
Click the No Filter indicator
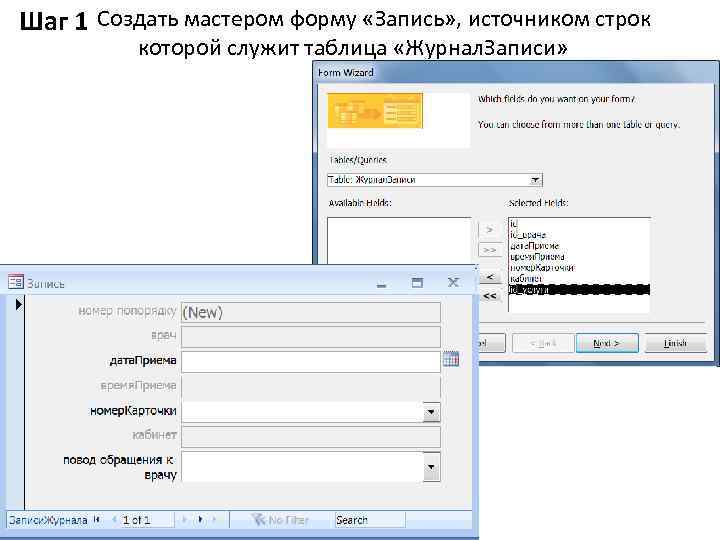coord(280,520)
